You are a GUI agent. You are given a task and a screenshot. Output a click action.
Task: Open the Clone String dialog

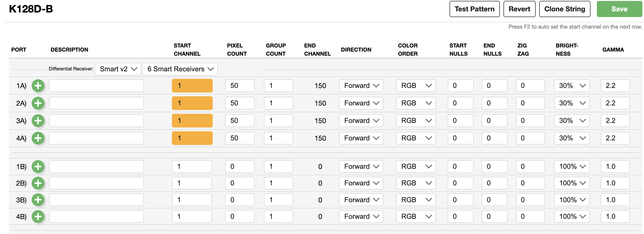565,9
